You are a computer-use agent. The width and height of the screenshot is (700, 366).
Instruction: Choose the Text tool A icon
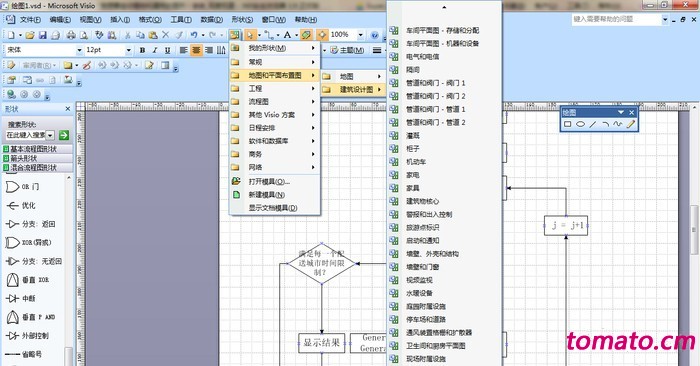pos(288,35)
